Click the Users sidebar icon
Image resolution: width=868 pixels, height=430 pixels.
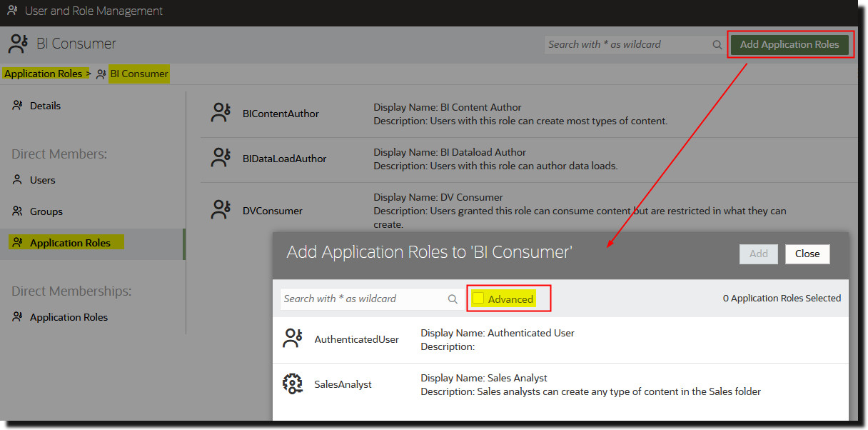pos(18,180)
